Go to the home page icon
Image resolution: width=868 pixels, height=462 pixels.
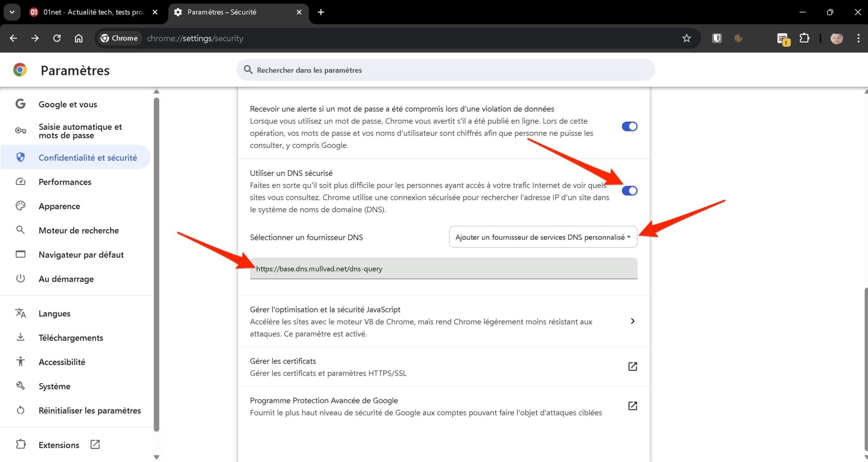tap(79, 38)
